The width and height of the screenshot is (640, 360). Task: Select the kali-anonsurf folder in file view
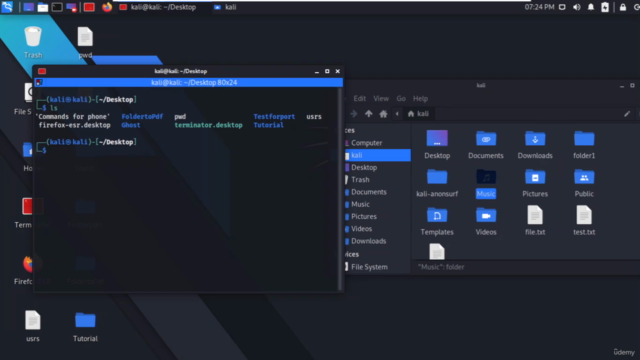click(437, 183)
